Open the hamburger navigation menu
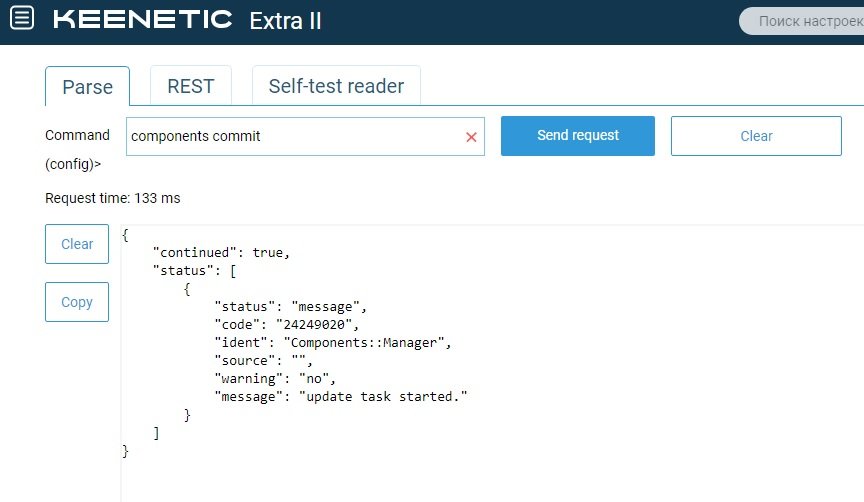The image size is (864, 502). click(x=22, y=18)
